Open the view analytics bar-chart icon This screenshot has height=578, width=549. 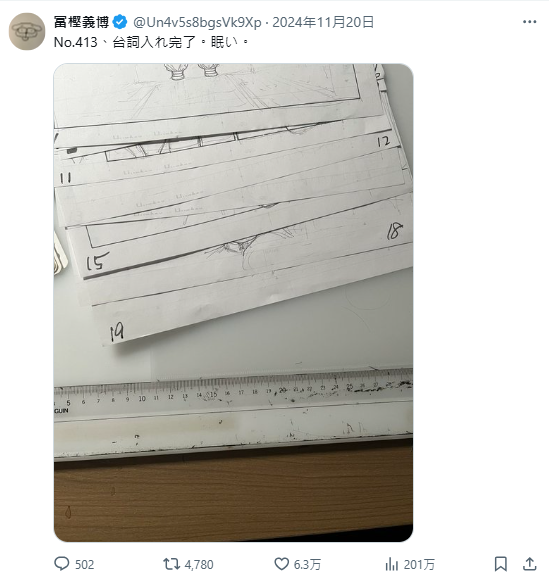(392, 564)
